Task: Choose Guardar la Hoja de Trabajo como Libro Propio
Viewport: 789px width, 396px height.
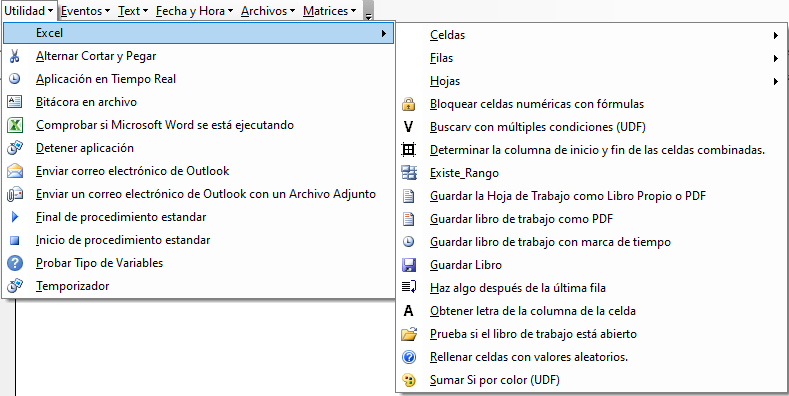Action: (x=592, y=196)
